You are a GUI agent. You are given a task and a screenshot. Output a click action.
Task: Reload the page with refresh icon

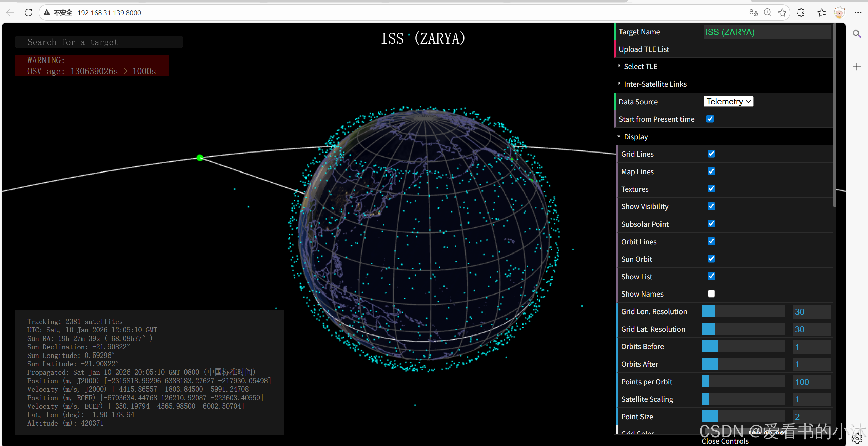click(x=28, y=13)
